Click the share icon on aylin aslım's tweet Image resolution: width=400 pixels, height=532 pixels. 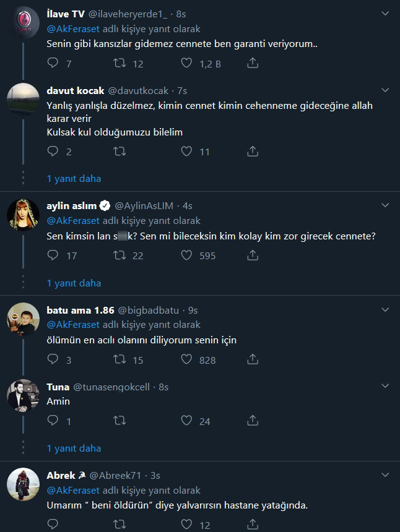point(252,255)
